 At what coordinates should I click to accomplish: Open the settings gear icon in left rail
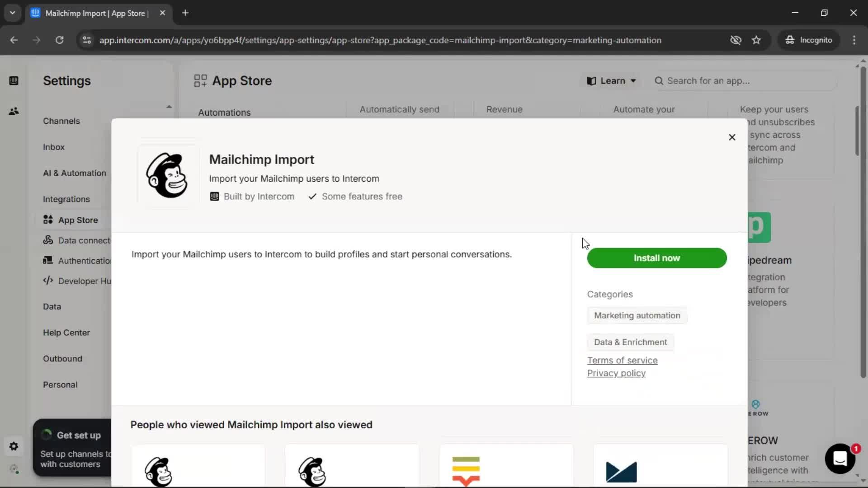click(14, 446)
